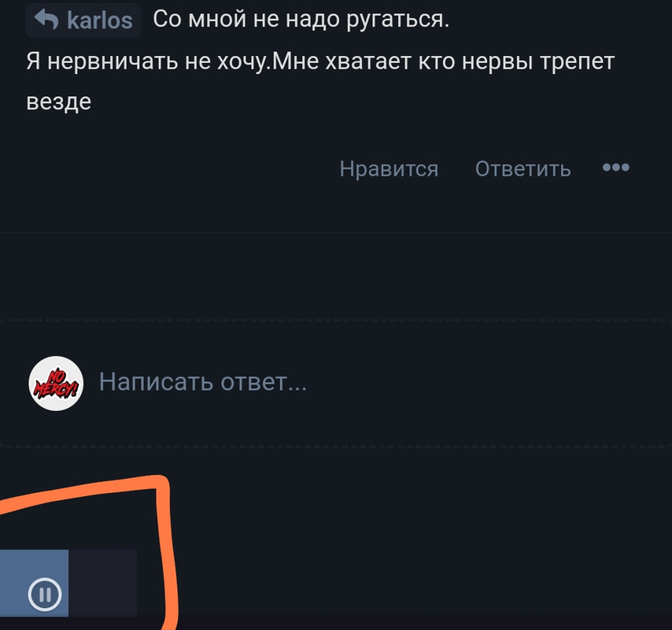This screenshot has height=630, width=672.
Task: Click the text Со мной не надо ругаться
Action: pos(301,20)
